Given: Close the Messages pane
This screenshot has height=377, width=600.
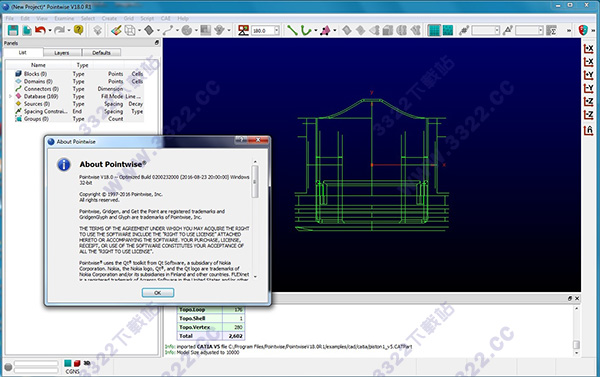Looking at the screenshot, I should pyautogui.click(x=577, y=299).
